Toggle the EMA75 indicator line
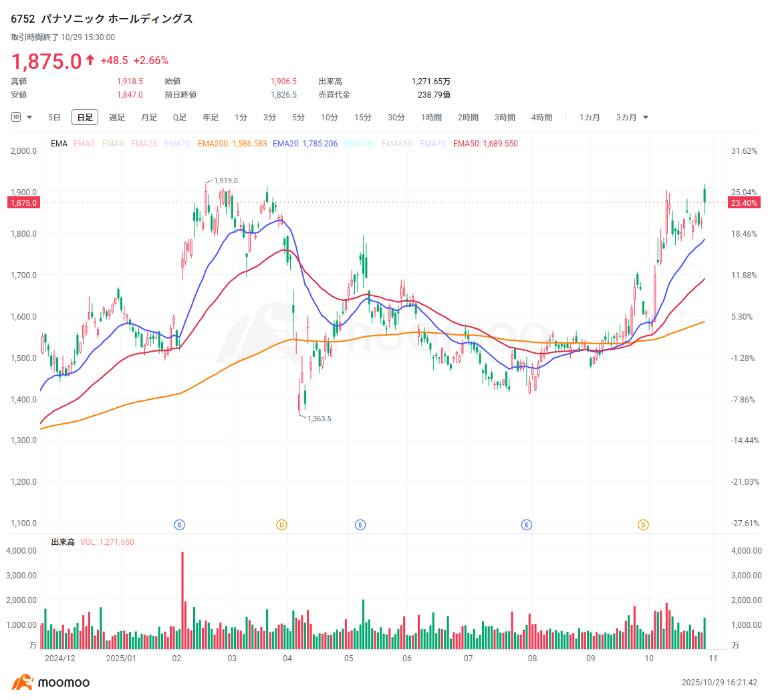Screen dimensions: 768x700 click(178, 144)
